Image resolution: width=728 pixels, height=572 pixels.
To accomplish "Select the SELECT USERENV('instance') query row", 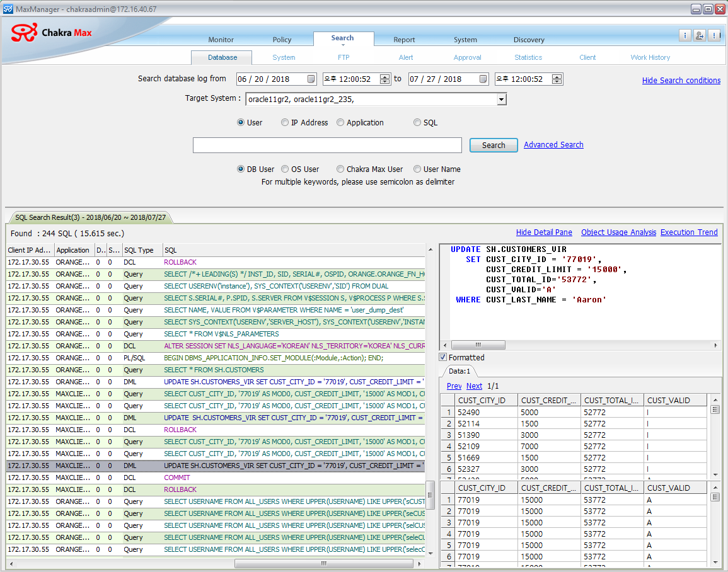I will click(x=216, y=286).
